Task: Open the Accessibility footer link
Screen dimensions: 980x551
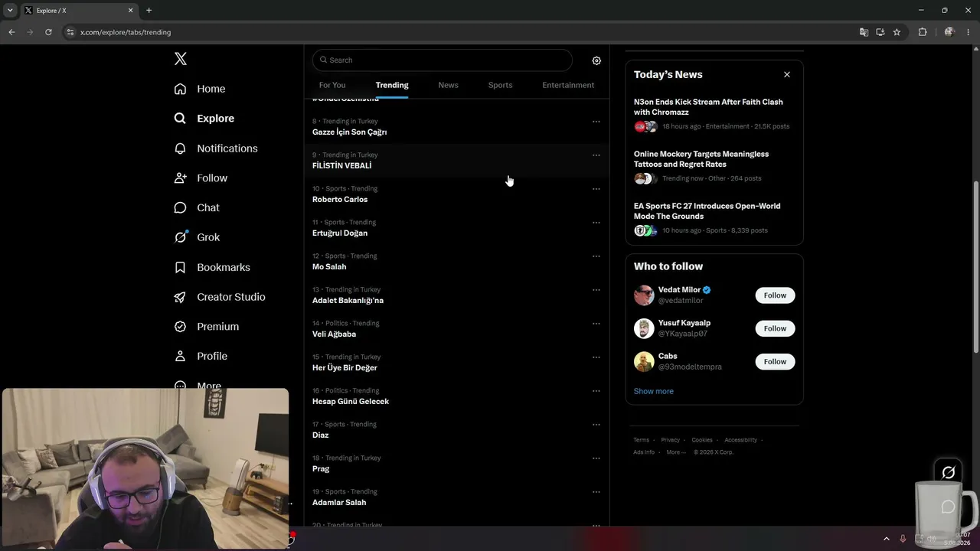Action: tap(740, 440)
